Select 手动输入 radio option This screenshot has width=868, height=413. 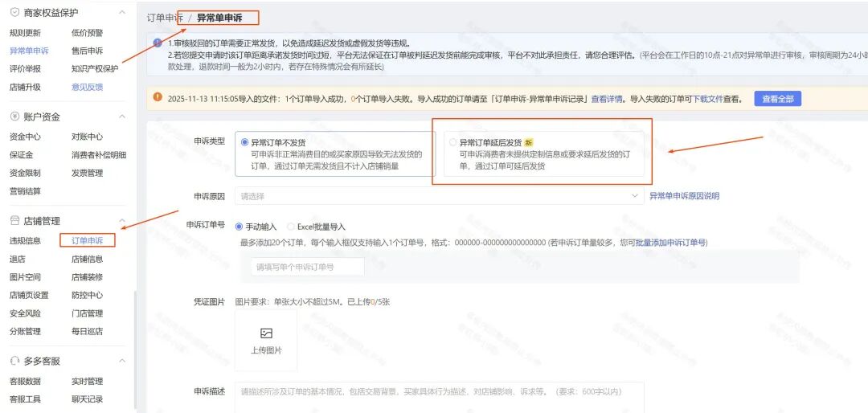240,227
